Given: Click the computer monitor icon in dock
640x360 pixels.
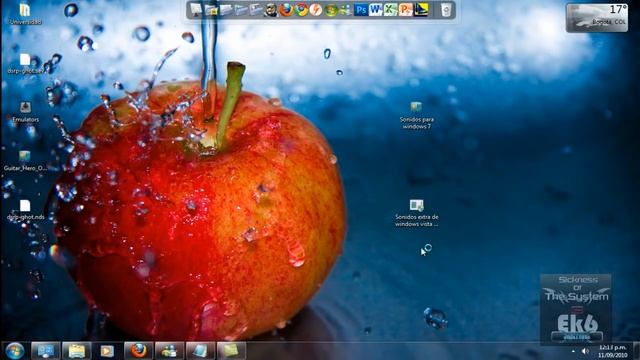Looking at the screenshot, I should 196,10.
